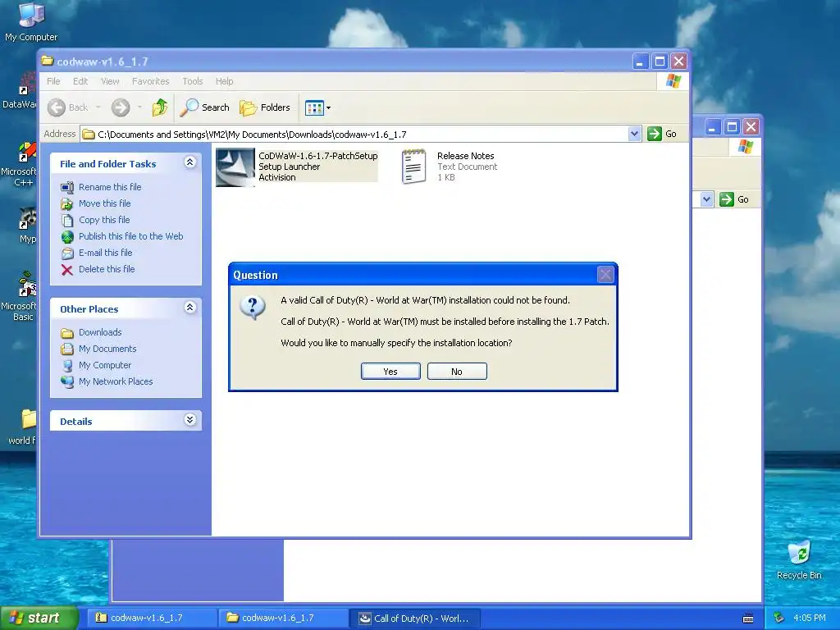Open Back button history dropdown arrow
The height and width of the screenshot is (630, 840).
click(x=98, y=107)
